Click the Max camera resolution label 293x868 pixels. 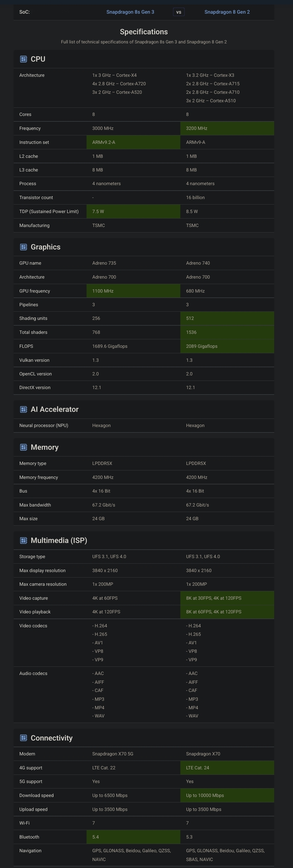click(x=43, y=584)
